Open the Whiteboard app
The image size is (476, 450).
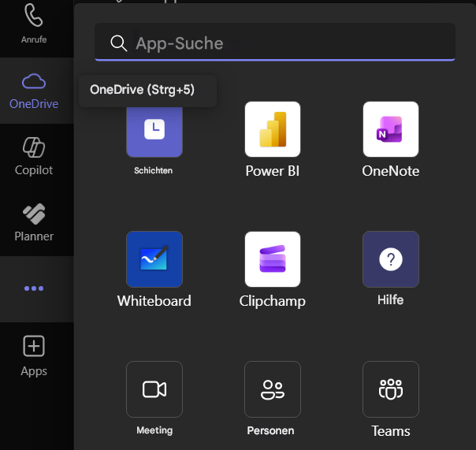coord(154,259)
